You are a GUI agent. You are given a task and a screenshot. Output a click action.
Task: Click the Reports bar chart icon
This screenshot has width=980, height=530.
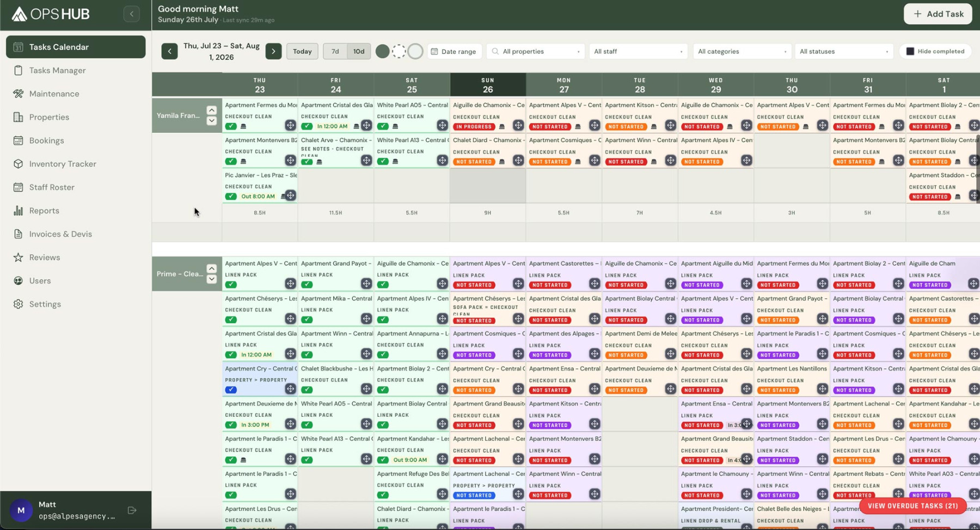tap(19, 211)
